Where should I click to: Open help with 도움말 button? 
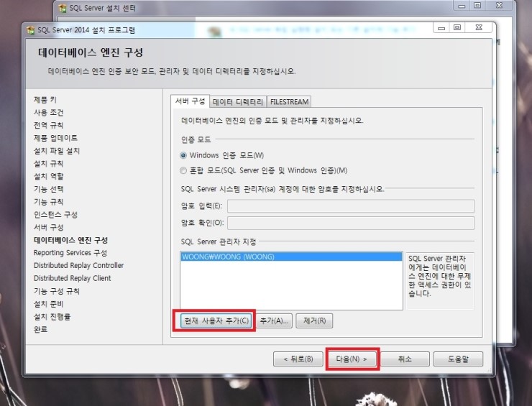(458, 359)
